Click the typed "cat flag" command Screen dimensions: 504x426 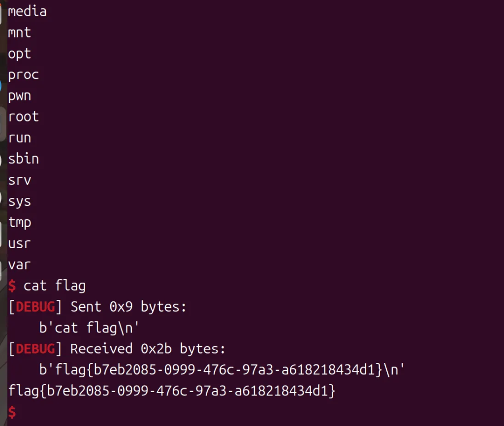[x=55, y=286]
